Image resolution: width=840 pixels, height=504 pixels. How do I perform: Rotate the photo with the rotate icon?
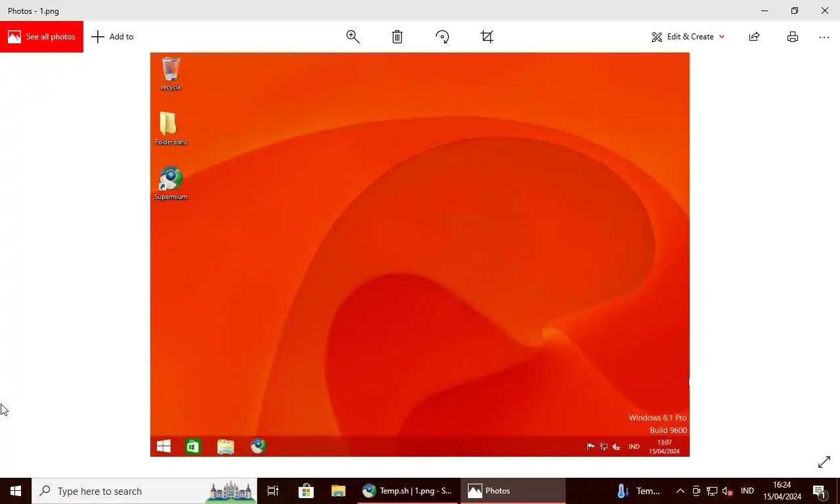pos(442,37)
